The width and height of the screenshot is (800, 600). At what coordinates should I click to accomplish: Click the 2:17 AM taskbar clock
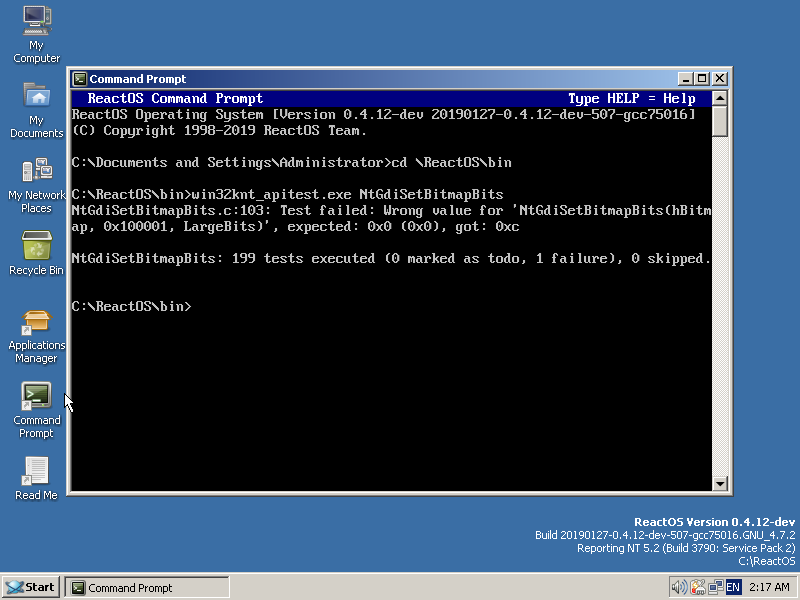[x=769, y=587]
